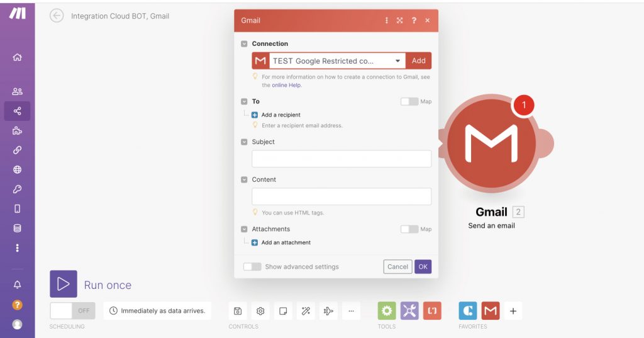Screen dimensions: 644x338
Task: Collapse the To section
Action: pyautogui.click(x=244, y=101)
